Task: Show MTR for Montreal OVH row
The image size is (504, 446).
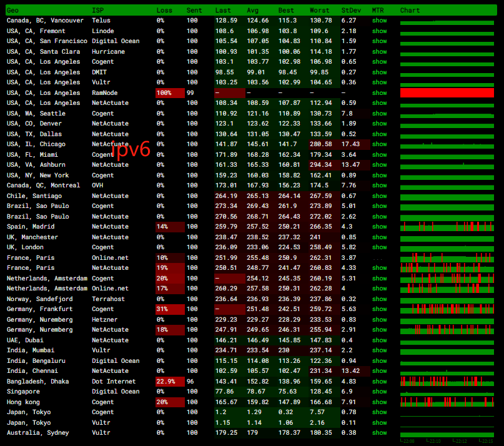Action: pyautogui.click(x=379, y=186)
